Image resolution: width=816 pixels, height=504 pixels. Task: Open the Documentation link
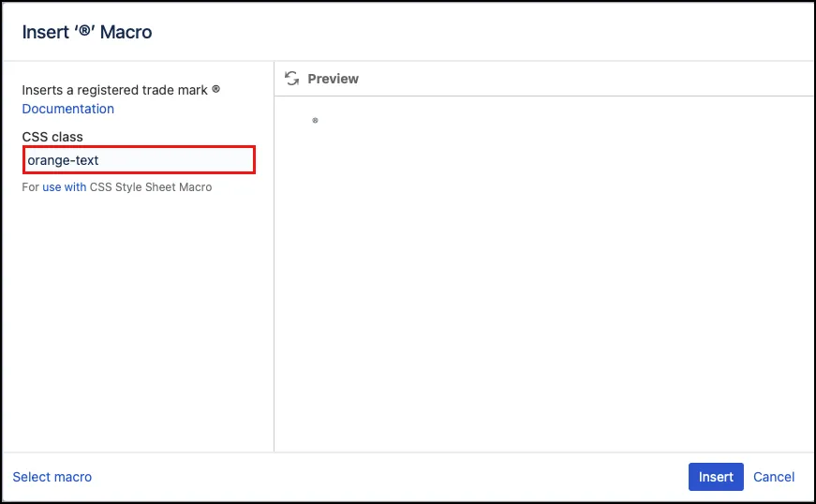68,109
